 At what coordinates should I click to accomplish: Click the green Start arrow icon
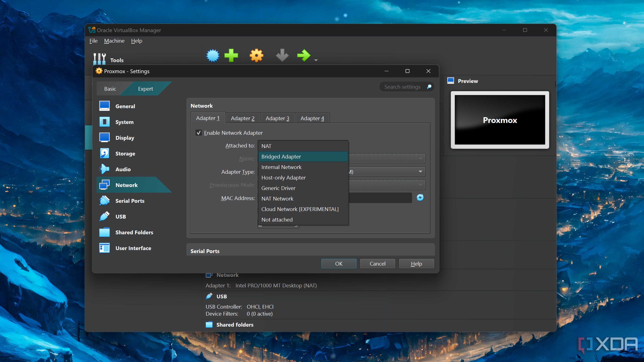pos(304,55)
